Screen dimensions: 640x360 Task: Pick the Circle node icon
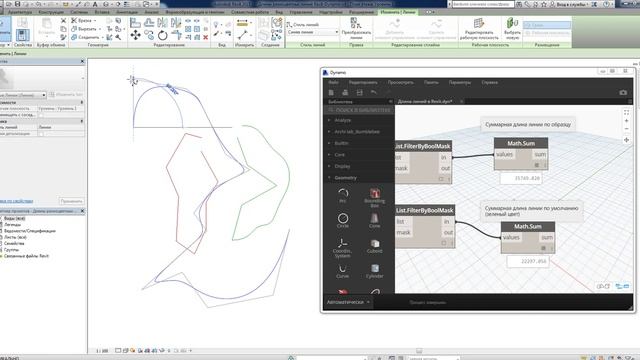tap(343, 220)
